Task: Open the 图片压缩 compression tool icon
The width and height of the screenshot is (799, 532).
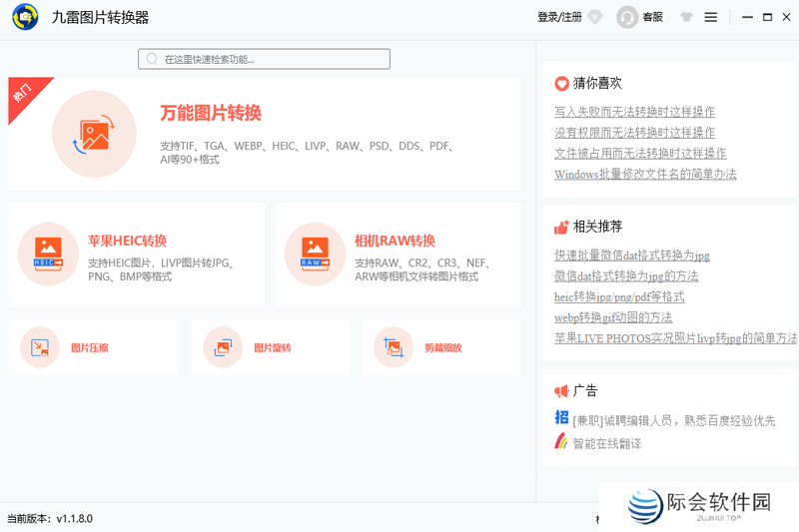Action: click(41, 347)
